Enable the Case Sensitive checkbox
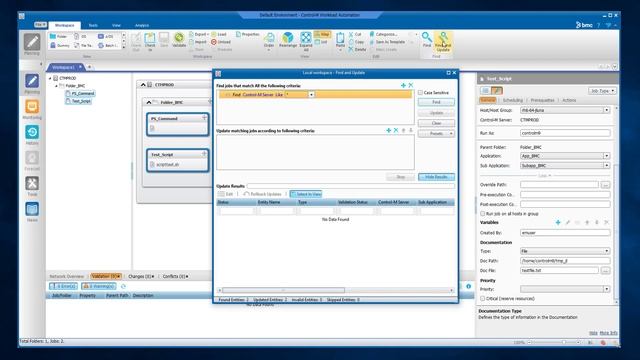Viewport: 640px width, 360px height. 420,93
